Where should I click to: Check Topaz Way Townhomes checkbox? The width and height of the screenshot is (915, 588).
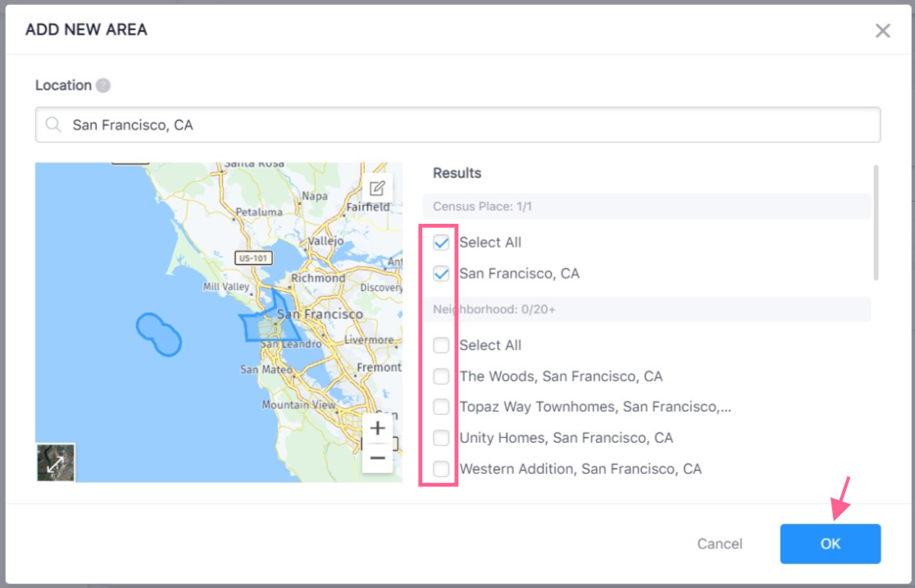click(x=441, y=407)
